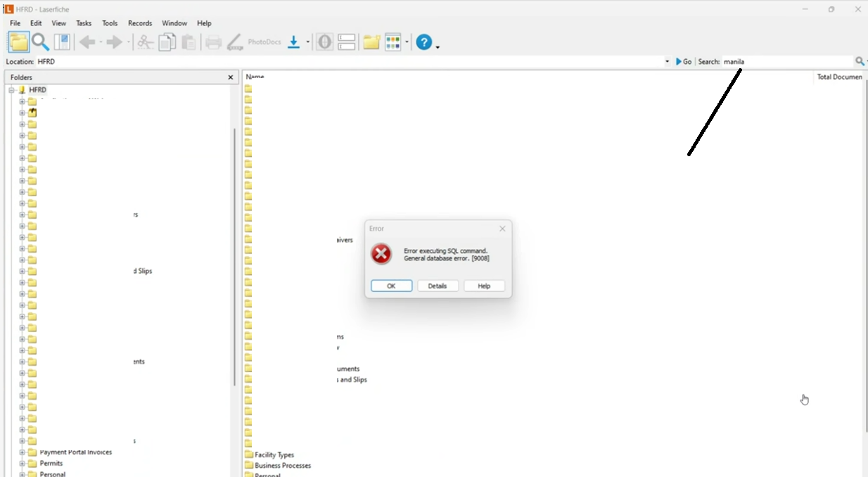Click the blue download arrow icon
The width and height of the screenshot is (868, 477).
point(294,42)
